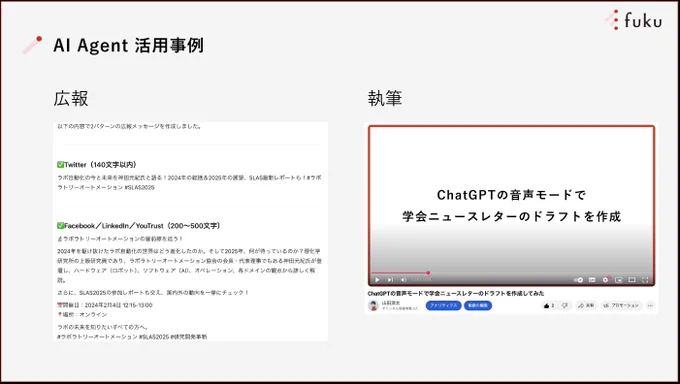This screenshot has height=384, width=680.
Task: Click the date line with 12:15-13:00
Action: (x=105, y=305)
